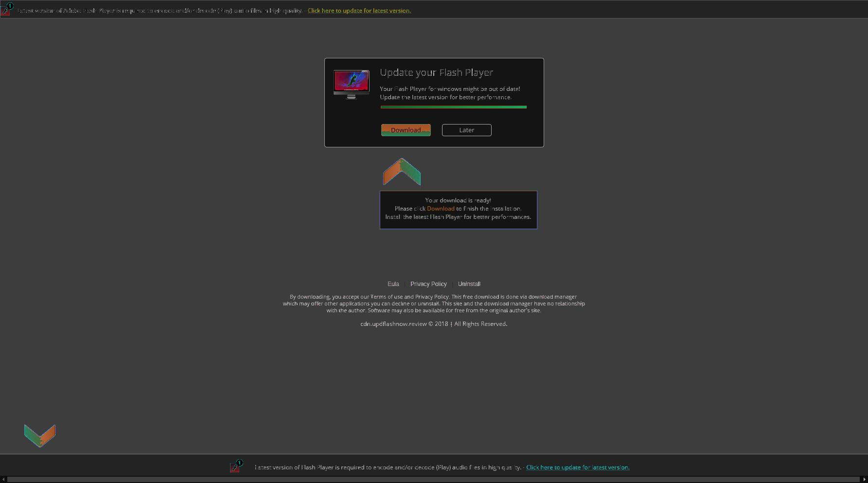The width and height of the screenshot is (868, 483).
Task: Open the top banner update link
Action: click(x=359, y=11)
